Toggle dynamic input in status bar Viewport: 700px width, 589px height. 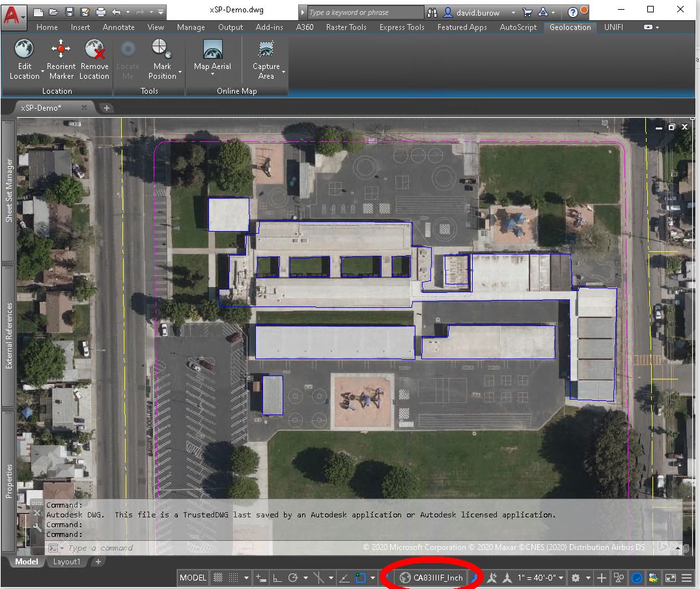pyautogui.click(x=261, y=578)
